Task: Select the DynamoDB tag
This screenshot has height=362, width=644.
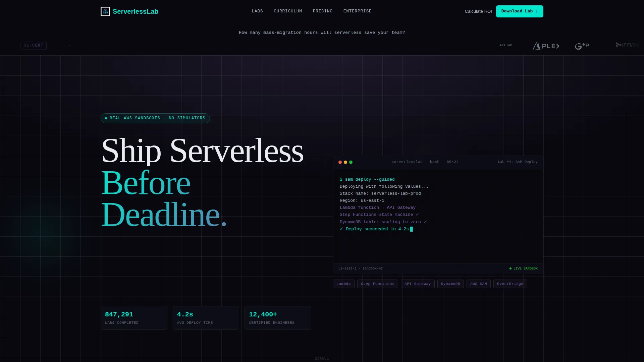Action: [x=450, y=284]
